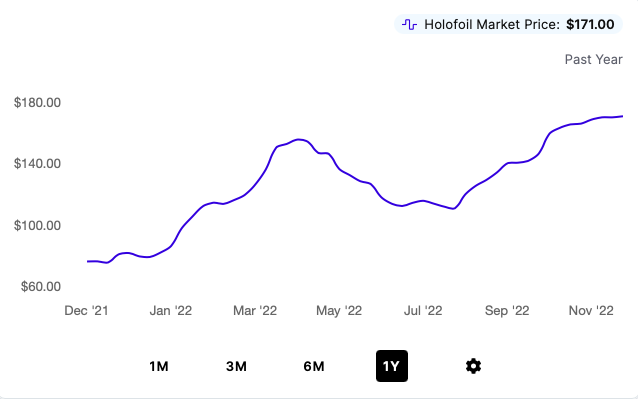Click the Dec '21 axis label
This screenshot has height=399, width=638.
tap(86, 311)
